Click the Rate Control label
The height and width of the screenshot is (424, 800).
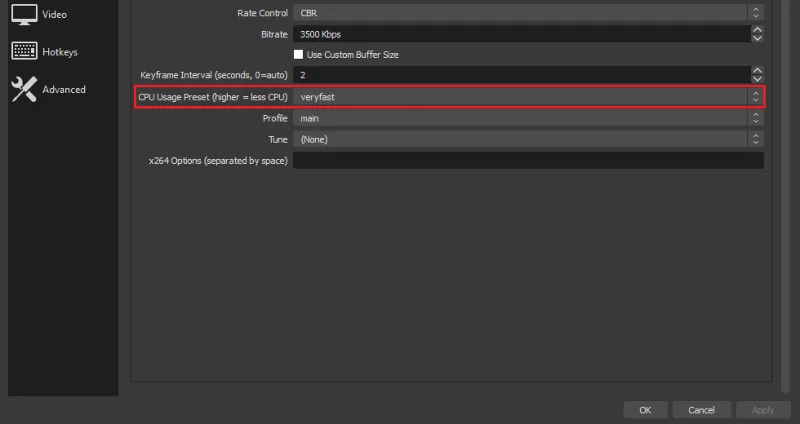point(262,13)
